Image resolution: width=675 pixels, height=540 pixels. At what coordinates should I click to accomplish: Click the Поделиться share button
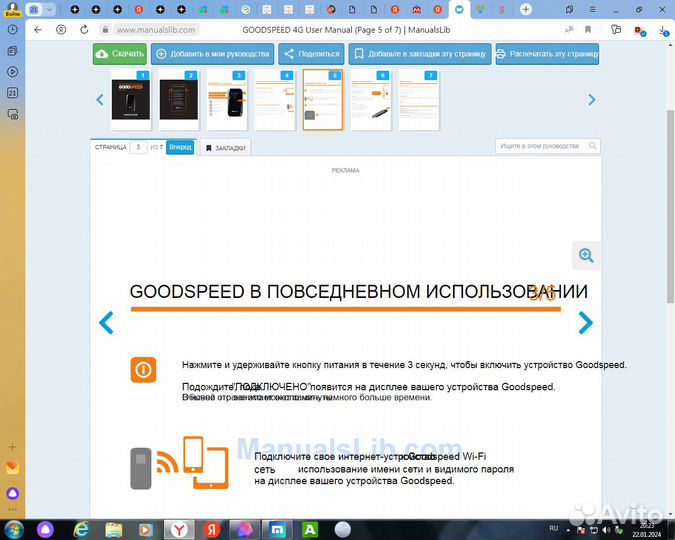click(x=311, y=54)
